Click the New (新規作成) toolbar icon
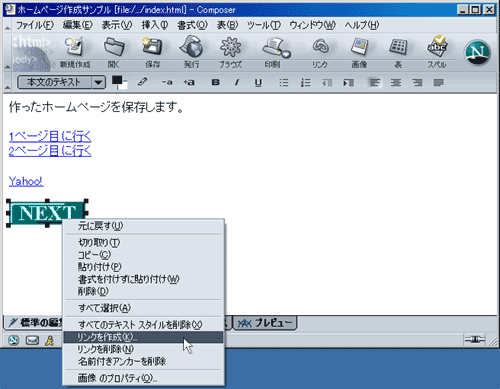This screenshot has width=500, height=389. click(75, 47)
